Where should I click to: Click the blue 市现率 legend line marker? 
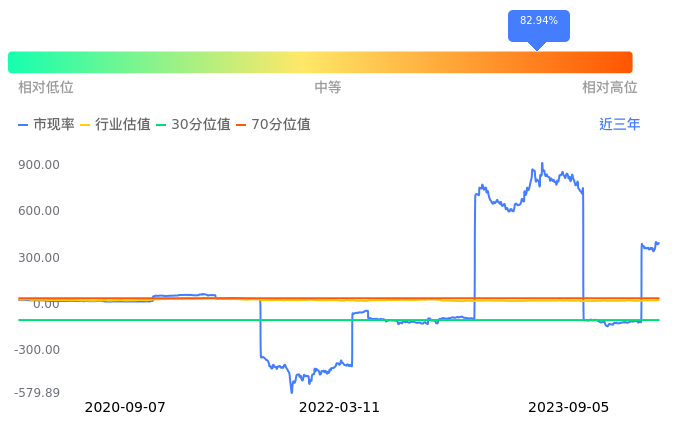tap(24, 125)
